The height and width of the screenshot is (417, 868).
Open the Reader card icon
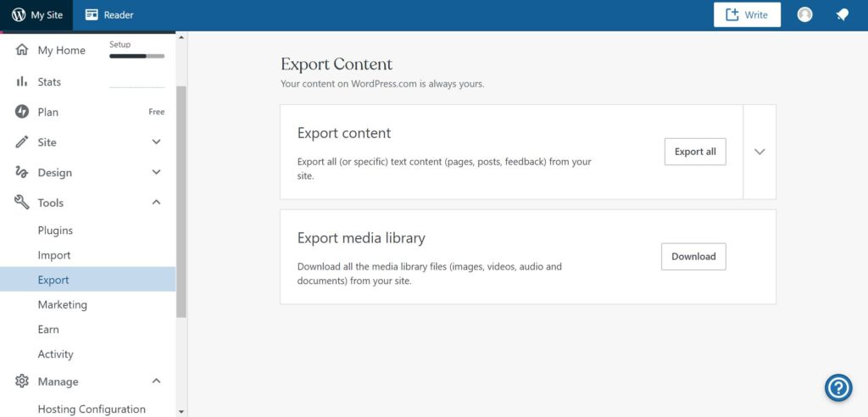pos(92,15)
